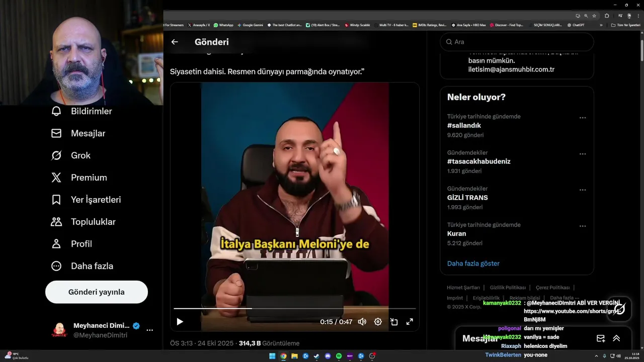This screenshot has height=362, width=644.
Task: Open Steam from the taskbar
Action: tap(316, 356)
